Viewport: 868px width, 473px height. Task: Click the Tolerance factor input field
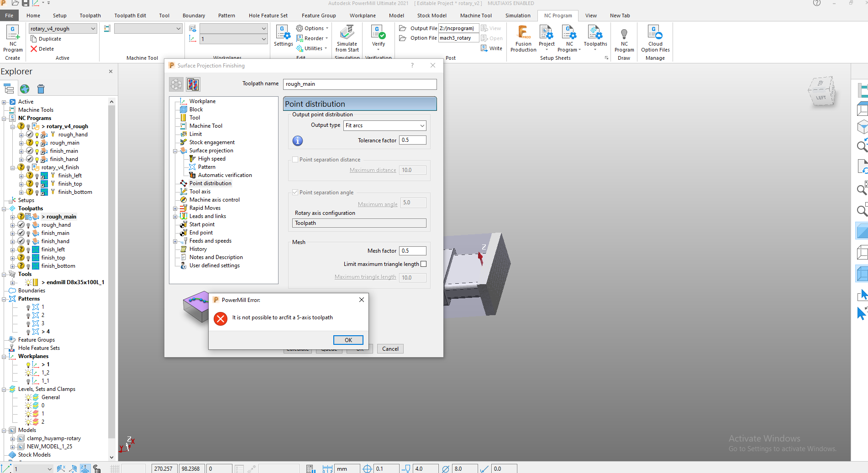point(413,140)
